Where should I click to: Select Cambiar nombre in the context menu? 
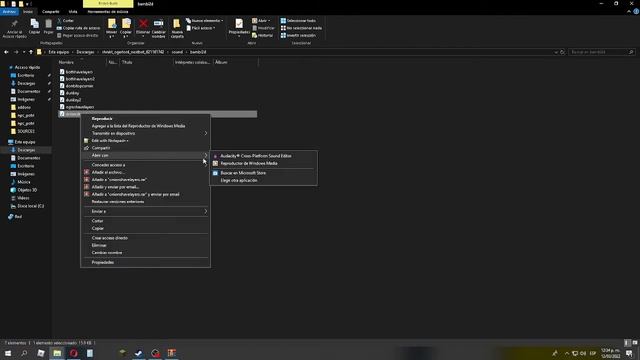[107, 253]
